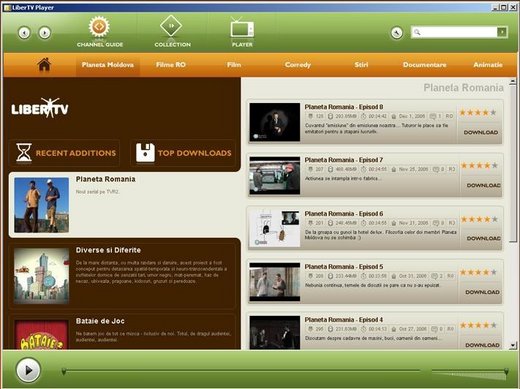Click the comments icon on Episod 5
520x389 pixels.
point(434,276)
